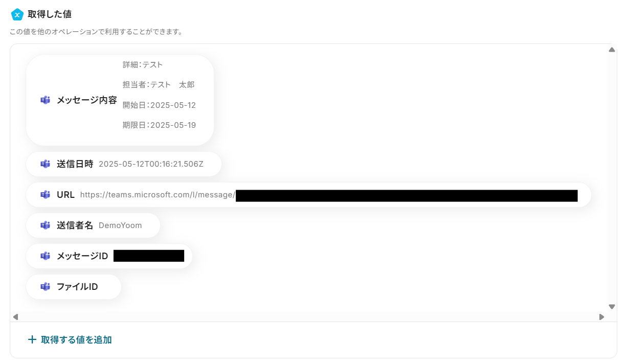
Task: Click Teams icon in メッセージ内容 chip
Action: (46, 100)
